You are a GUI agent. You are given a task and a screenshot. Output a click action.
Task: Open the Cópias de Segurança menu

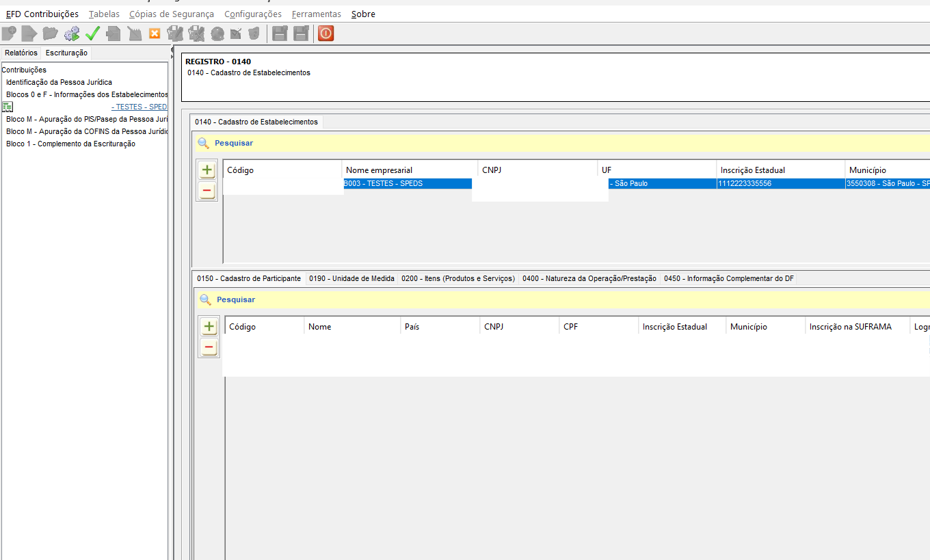click(x=172, y=14)
